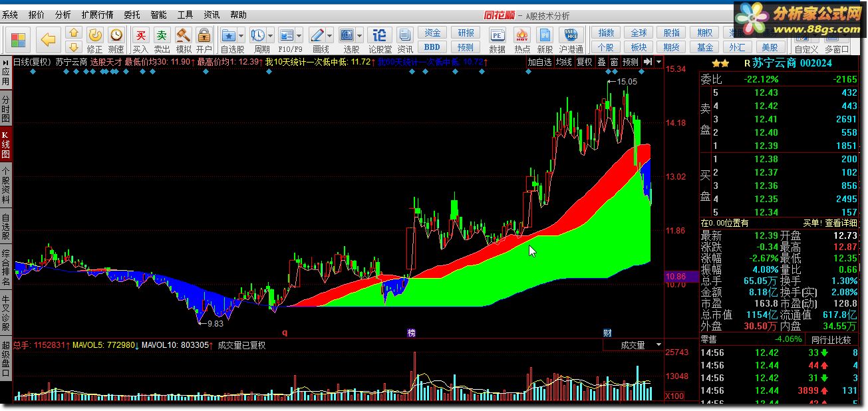Open the 智能 menu
The image size is (868, 411).
[158, 15]
